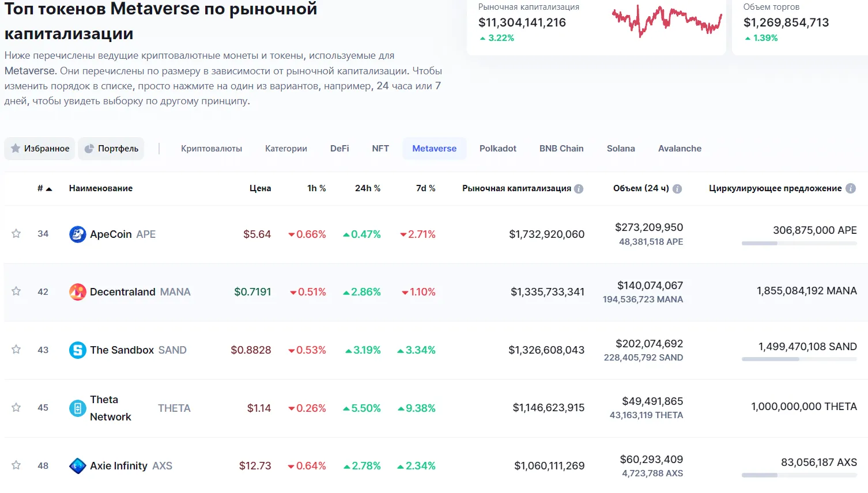Sort by 24h % column header
Screen dimensions: 868x493
(x=368, y=188)
